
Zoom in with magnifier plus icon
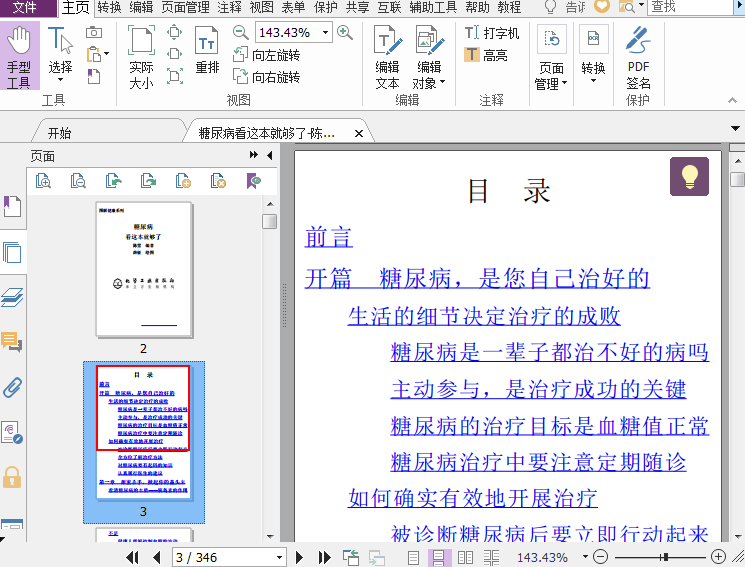(344, 32)
